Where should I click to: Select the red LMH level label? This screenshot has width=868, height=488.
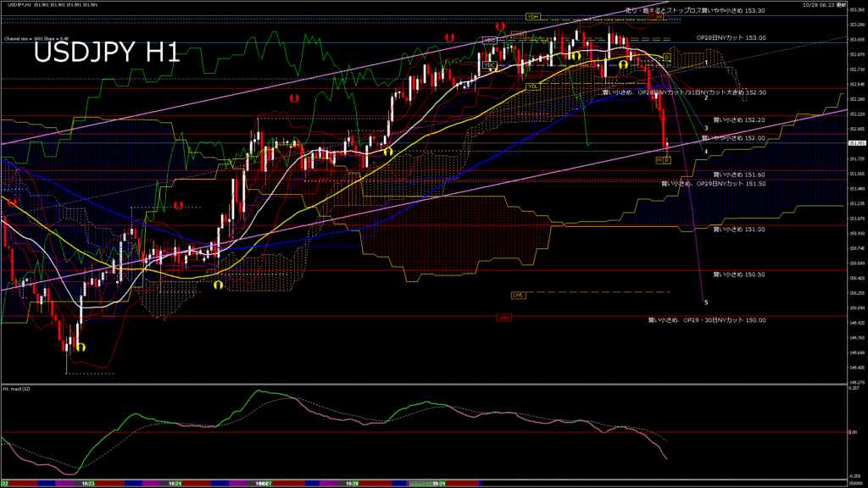tap(504, 318)
